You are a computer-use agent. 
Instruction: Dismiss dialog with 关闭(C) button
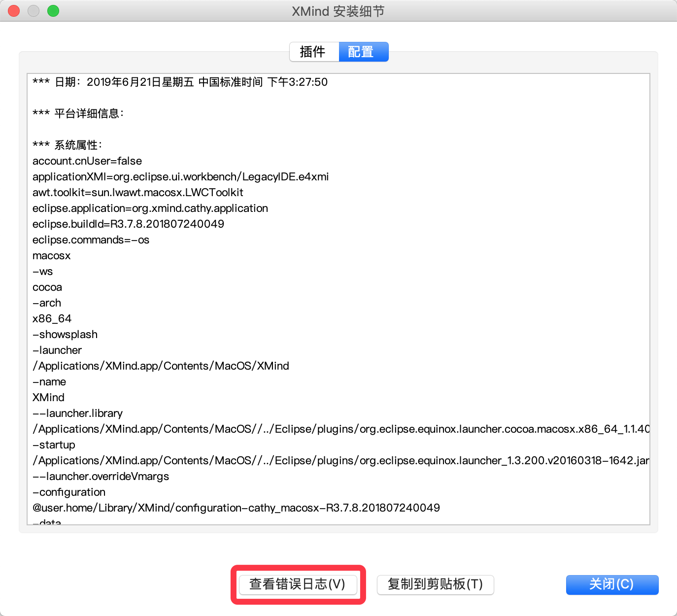(x=612, y=584)
